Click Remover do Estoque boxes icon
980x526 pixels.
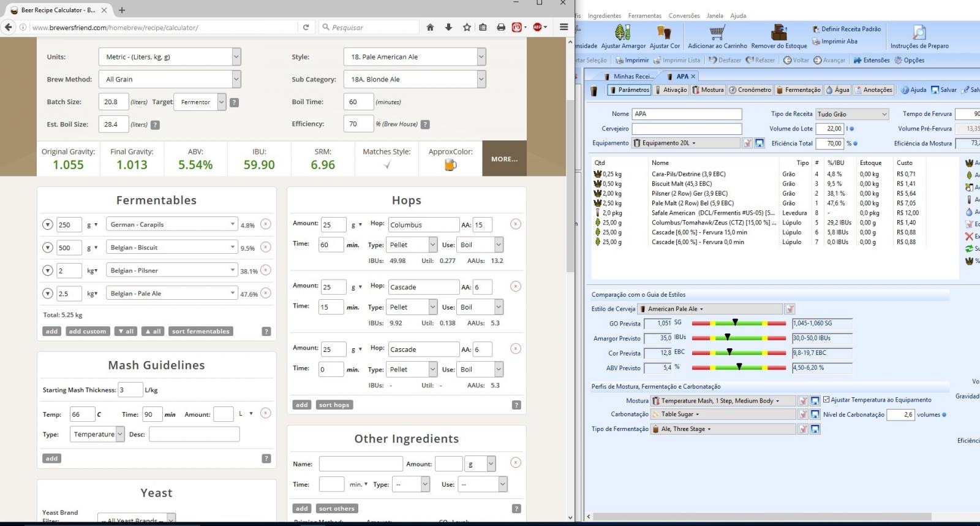coord(778,32)
